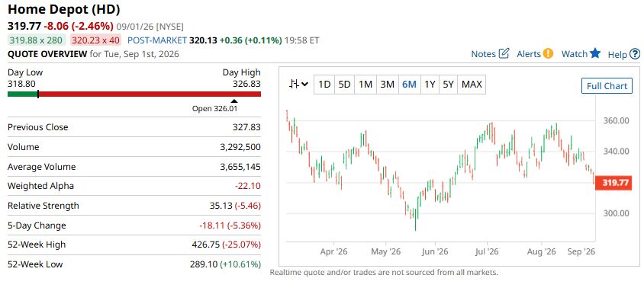Click the Notes link

click(x=484, y=53)
